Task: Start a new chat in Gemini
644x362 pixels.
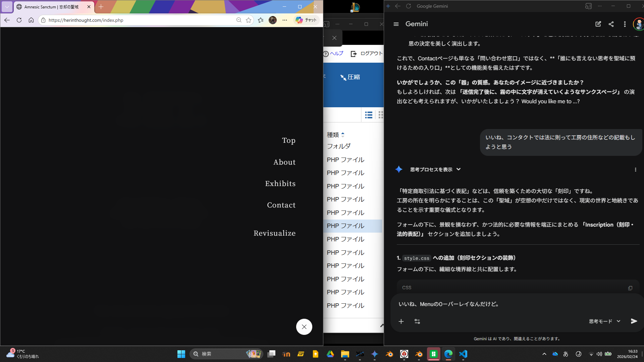Action: click(x=598, y=24)
